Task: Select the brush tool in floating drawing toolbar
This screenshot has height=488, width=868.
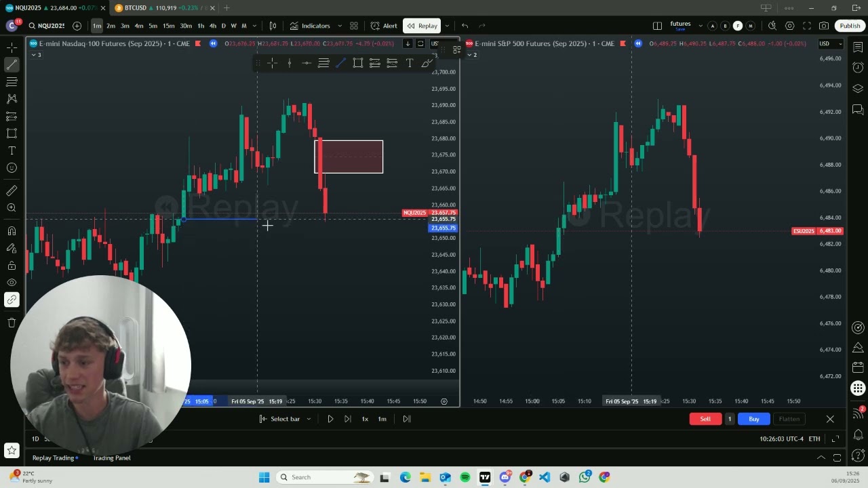Action: coord(427,63)
